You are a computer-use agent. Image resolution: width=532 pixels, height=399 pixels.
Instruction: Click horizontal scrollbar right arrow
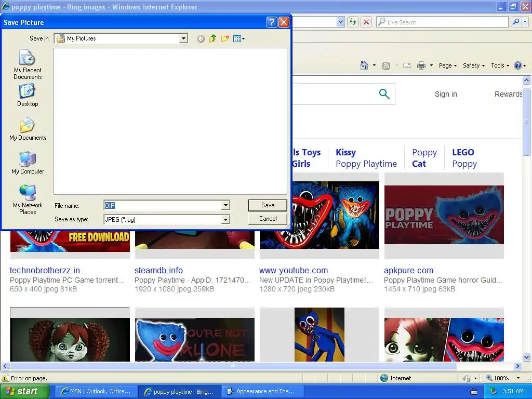pyautogui.click(x=517, y=366)
